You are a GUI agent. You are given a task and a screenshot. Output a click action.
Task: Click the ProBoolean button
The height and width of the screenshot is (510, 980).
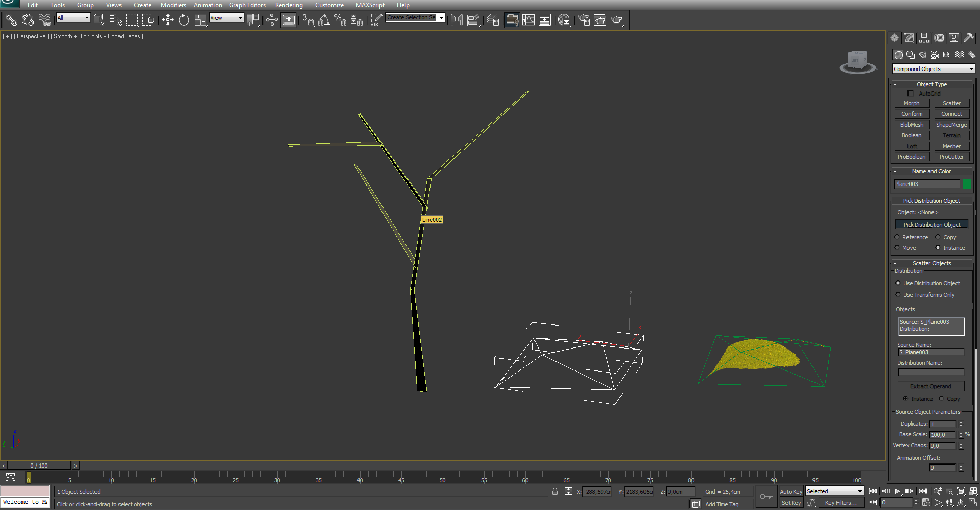pos(912,157)
